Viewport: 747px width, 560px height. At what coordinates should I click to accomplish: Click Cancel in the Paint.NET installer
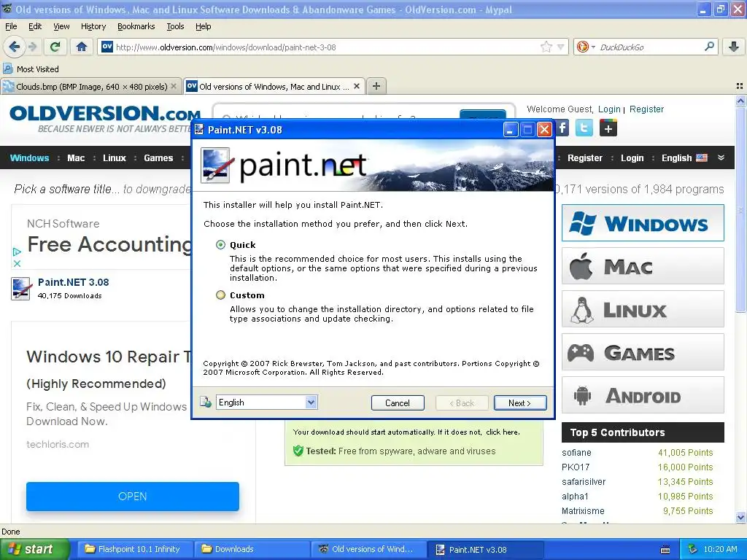[x=398, y=402]
